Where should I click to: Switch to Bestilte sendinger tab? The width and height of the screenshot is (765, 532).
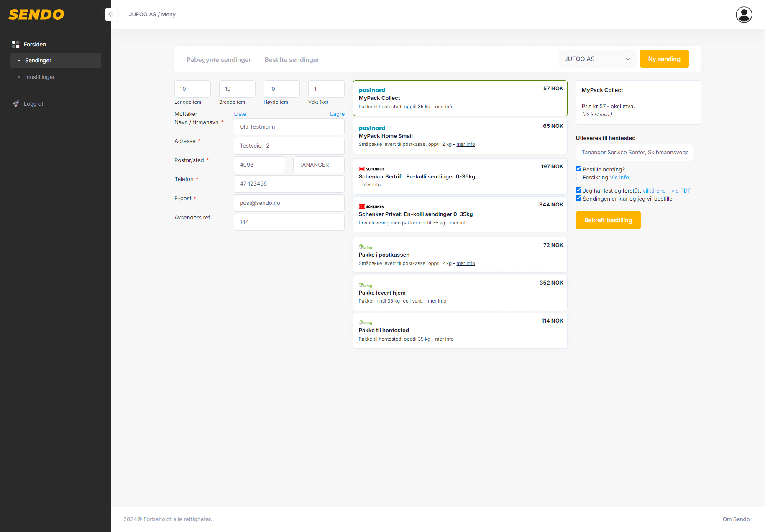click(x=292, y=60)
